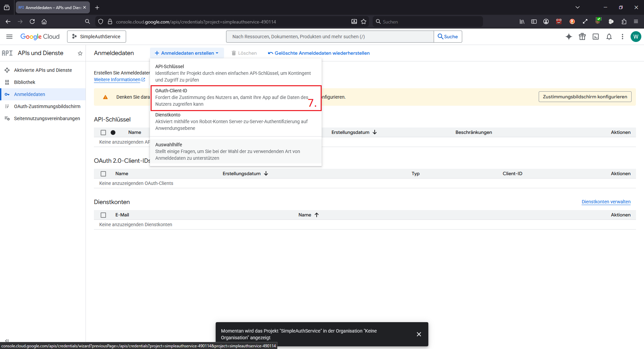Open the Weitere Informationen link
Image resolution: width=644 pixels, height=349 pixels.
coord(119,80)
